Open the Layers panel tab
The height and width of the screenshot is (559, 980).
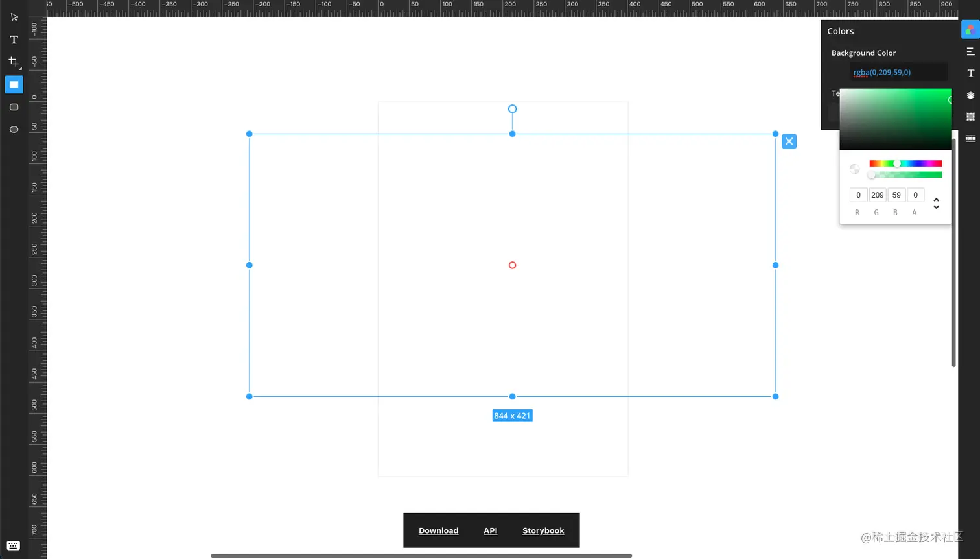pyautogui.click(x=970, y=95)
